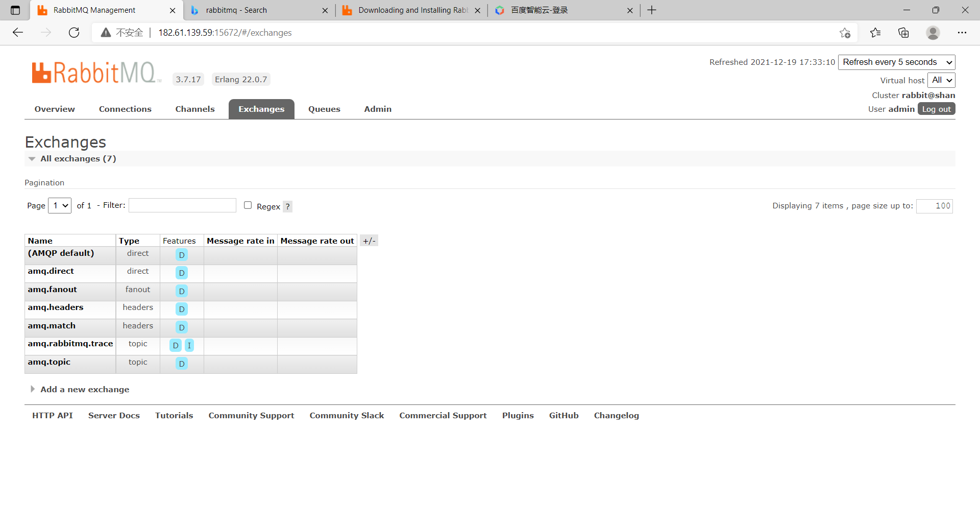Click the browser back arrow
This screenshot has height=526, width=980.
click(18, 32)
